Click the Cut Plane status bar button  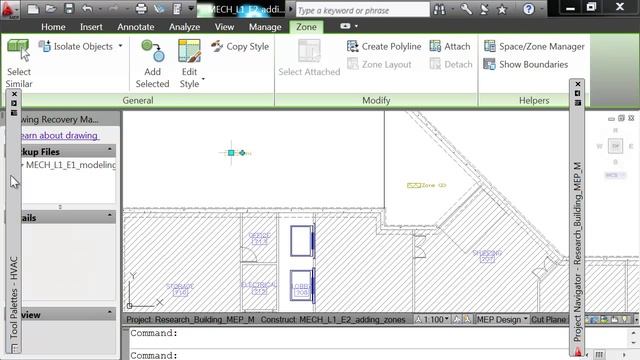(x=549, y=319)
